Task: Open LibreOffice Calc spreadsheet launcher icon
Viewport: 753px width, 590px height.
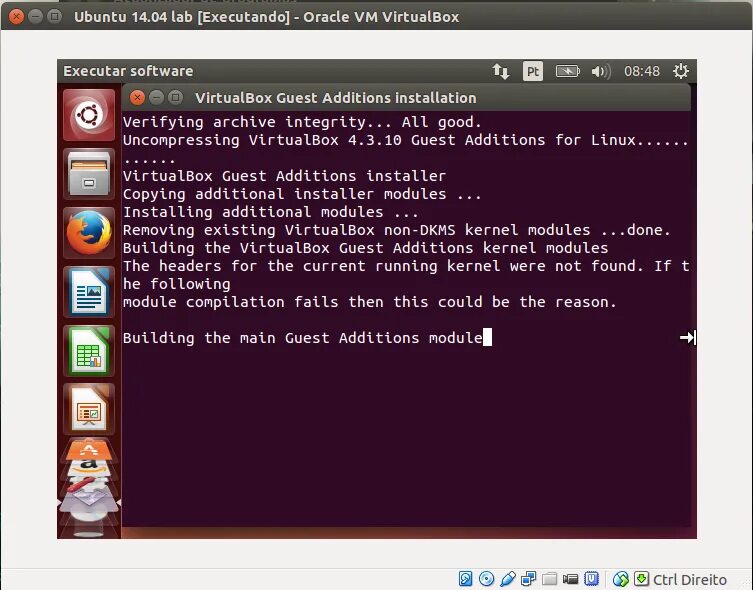Action: click(x=89, y=350)
